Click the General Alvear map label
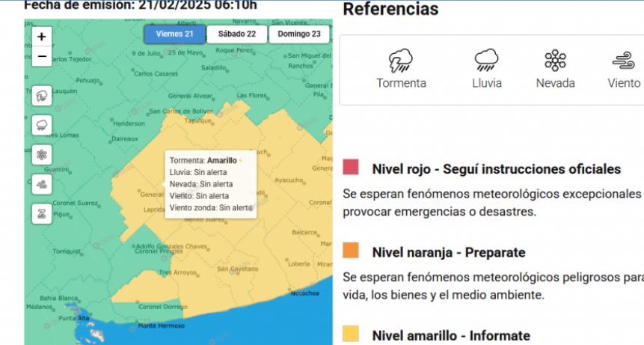The width and height of the screenshot is (644, 345). pos(190,96)
